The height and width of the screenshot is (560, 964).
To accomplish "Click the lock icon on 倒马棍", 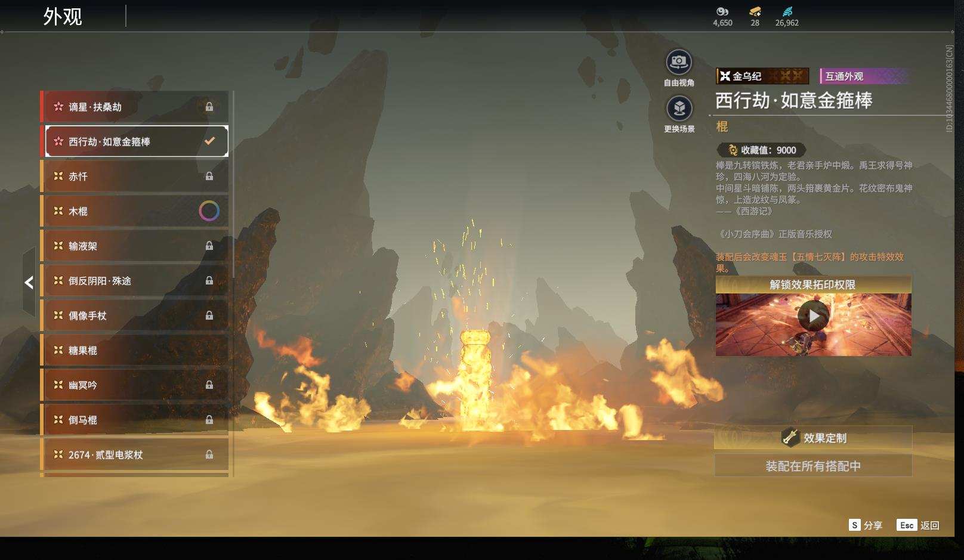I will tap(209, 420).
